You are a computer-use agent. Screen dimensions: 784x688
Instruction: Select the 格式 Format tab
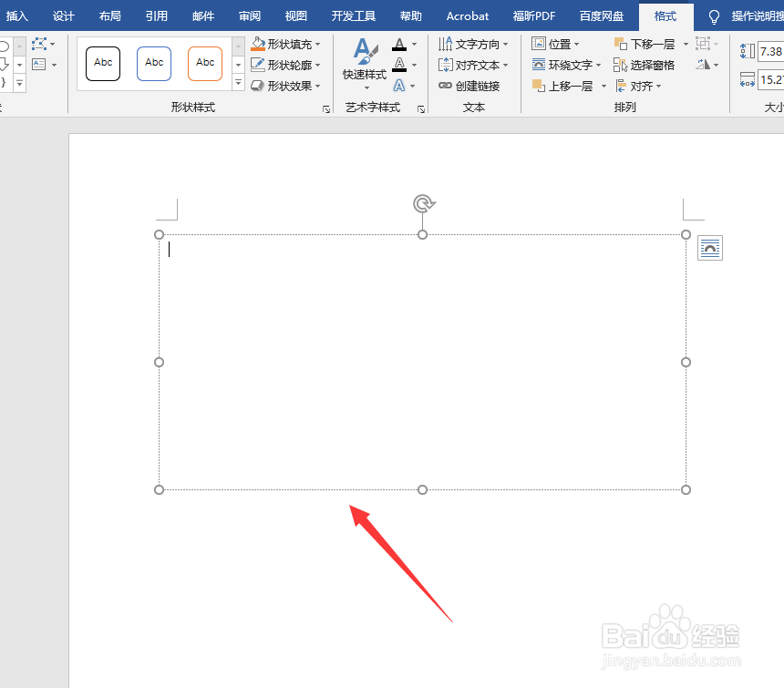[x=665, y=16]
